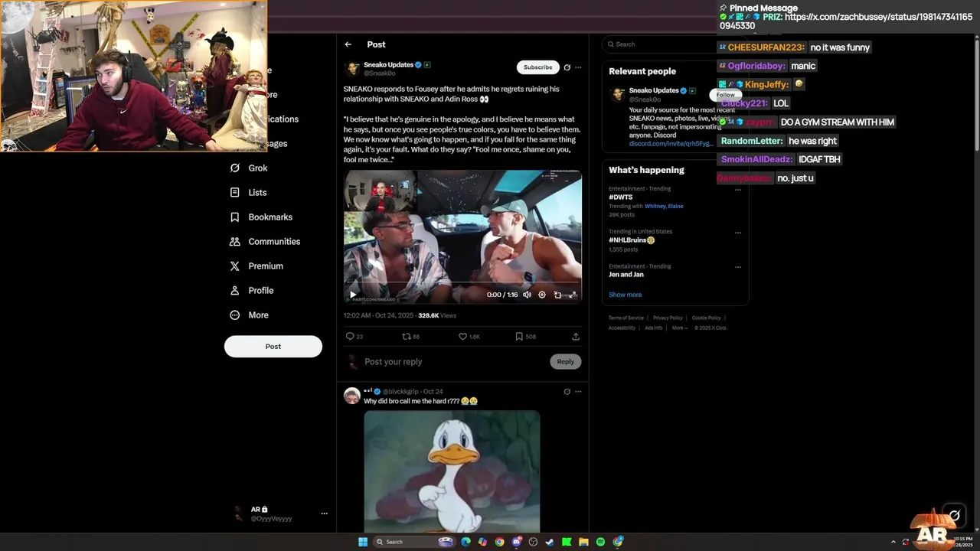Click Show more under What's happening

(626, 295)
